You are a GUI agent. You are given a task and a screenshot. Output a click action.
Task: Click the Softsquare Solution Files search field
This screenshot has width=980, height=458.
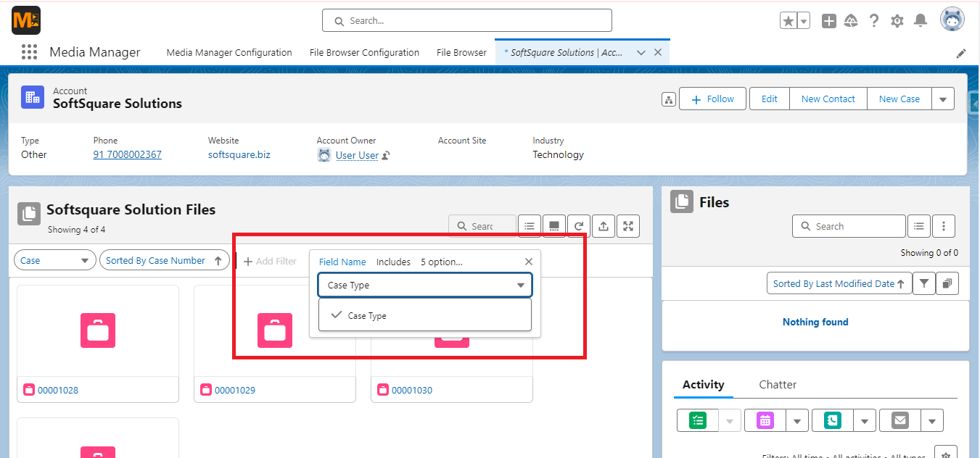(x=482, y=226)
